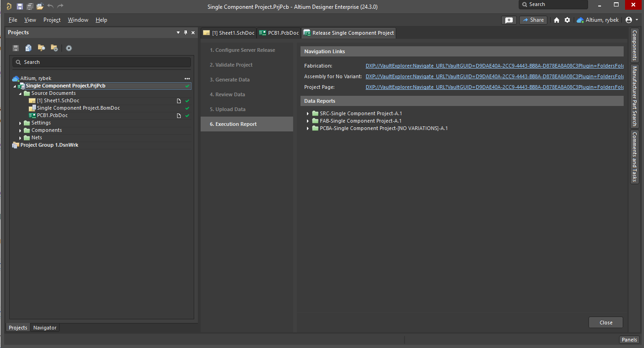Open the Projects panel dropdown arrow menu
This screenshot has width=644, height=348.
[x=178, y=33]
